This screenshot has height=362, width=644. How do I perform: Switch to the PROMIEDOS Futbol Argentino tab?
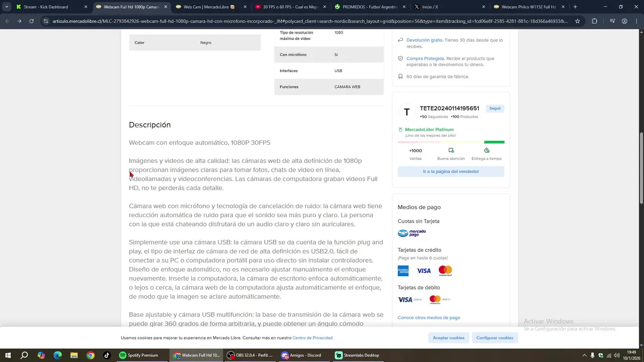point(370,7)
